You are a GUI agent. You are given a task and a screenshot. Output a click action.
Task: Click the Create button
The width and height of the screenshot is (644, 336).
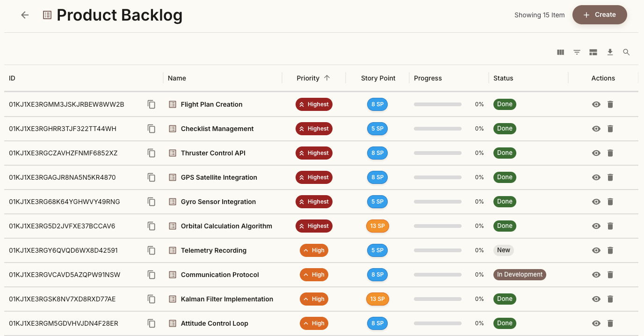pyautogui.click(x=600, y=15)
